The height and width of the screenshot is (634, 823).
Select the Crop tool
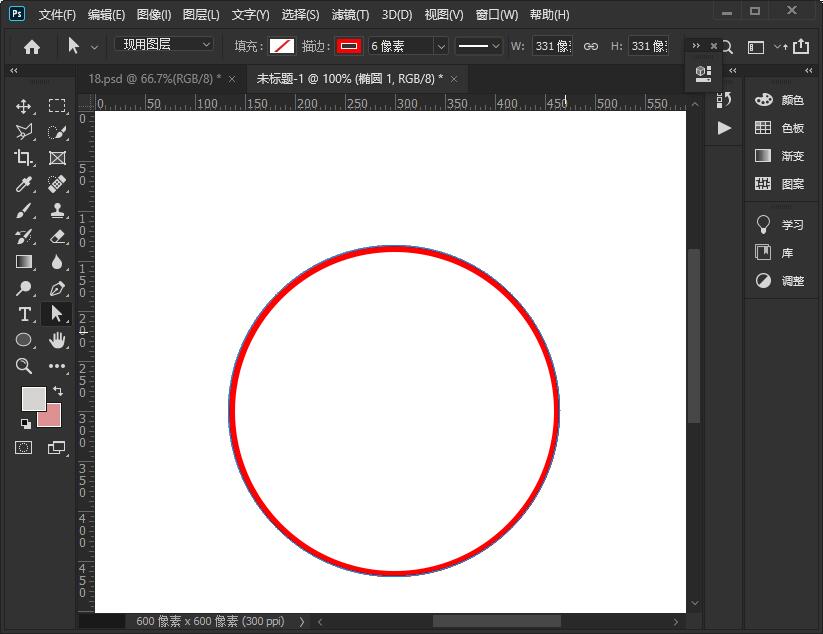pos(24,157)
